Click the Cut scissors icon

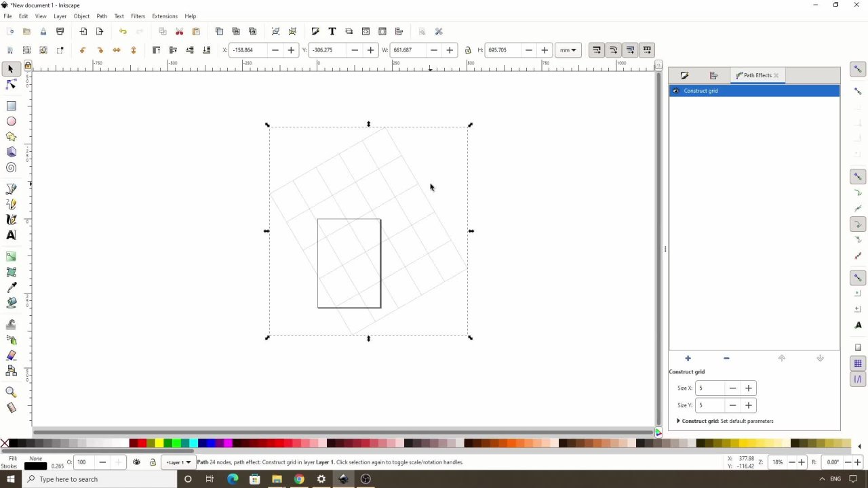coord(179,31)
